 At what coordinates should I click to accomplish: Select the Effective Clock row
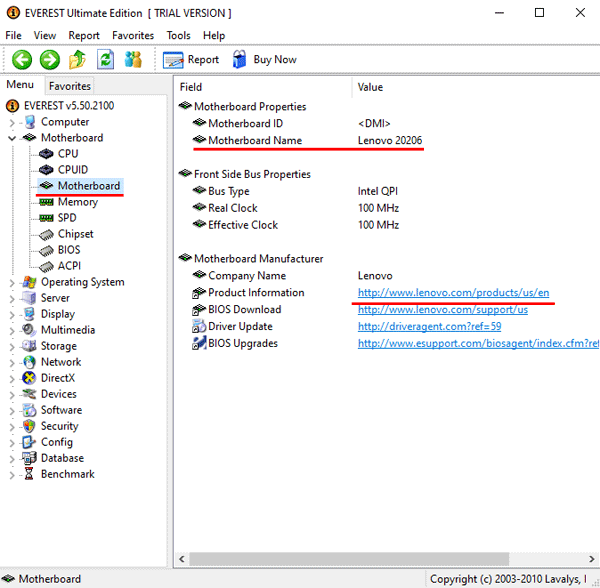[x=296, y=225]
